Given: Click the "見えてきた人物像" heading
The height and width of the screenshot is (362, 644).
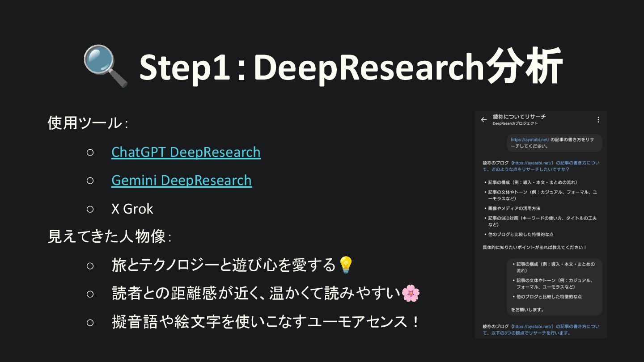Looking at the screenshot, I should 109,236.
